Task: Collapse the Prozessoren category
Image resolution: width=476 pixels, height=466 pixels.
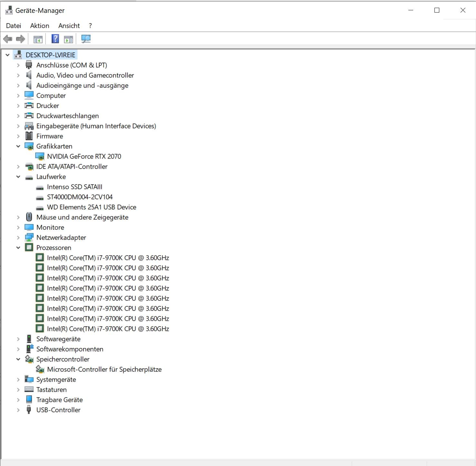Action: coord(18,248)
